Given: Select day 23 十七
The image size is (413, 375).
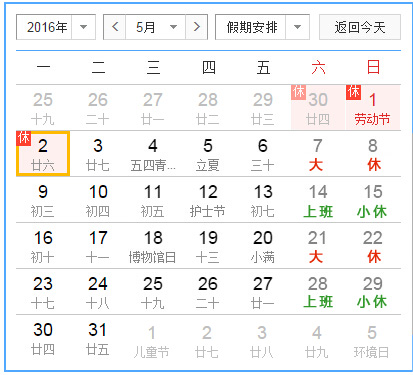Looking at the screenshot, I should [43, 292].
